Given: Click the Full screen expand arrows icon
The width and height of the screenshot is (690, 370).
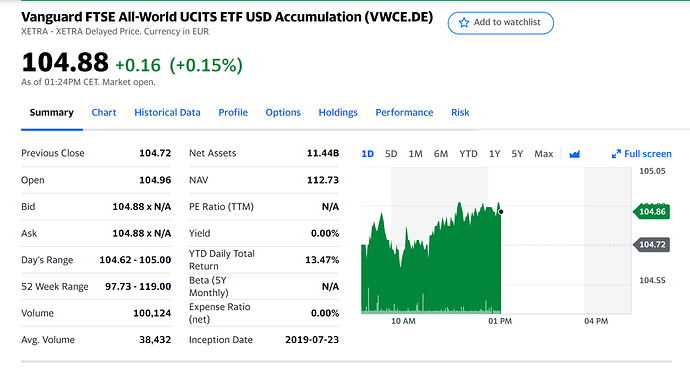Looking at the screenshot, I should tap(616, 154).
